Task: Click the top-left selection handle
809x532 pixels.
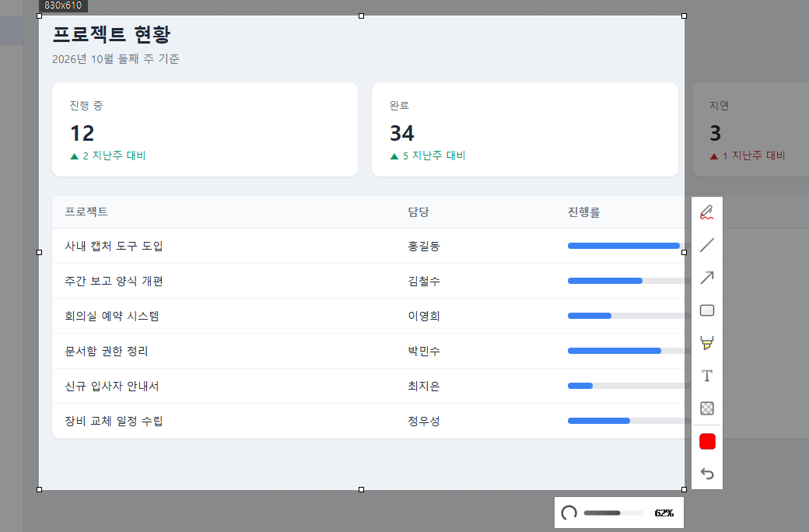Action: pyautogui.click(x=39, y=16)
